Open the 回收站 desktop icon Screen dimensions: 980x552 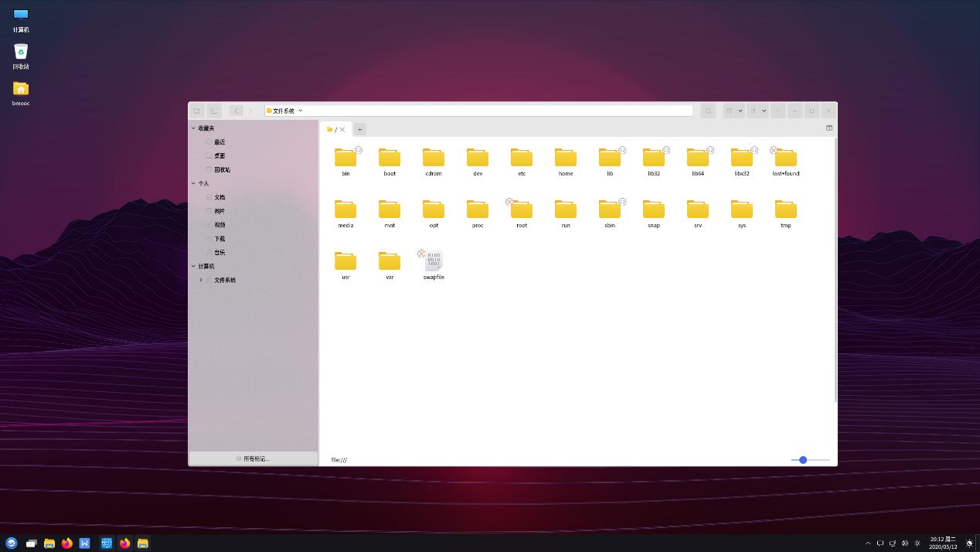point(21,53)
